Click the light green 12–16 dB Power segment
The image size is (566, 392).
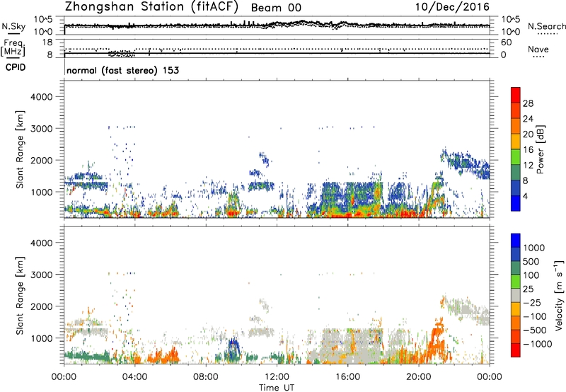(516, 156)
